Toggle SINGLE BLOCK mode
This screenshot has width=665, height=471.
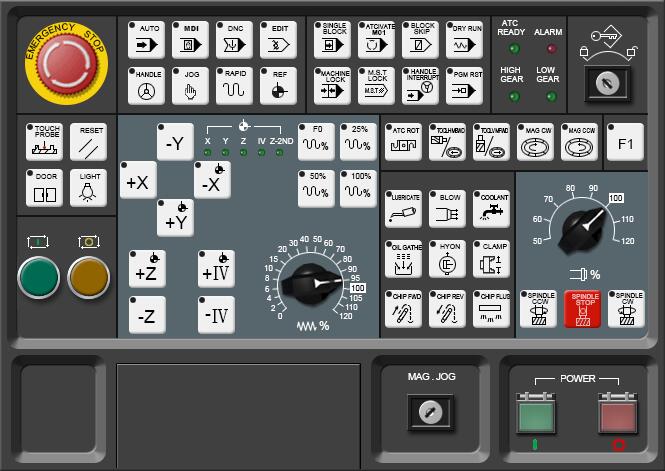[333, 39]
